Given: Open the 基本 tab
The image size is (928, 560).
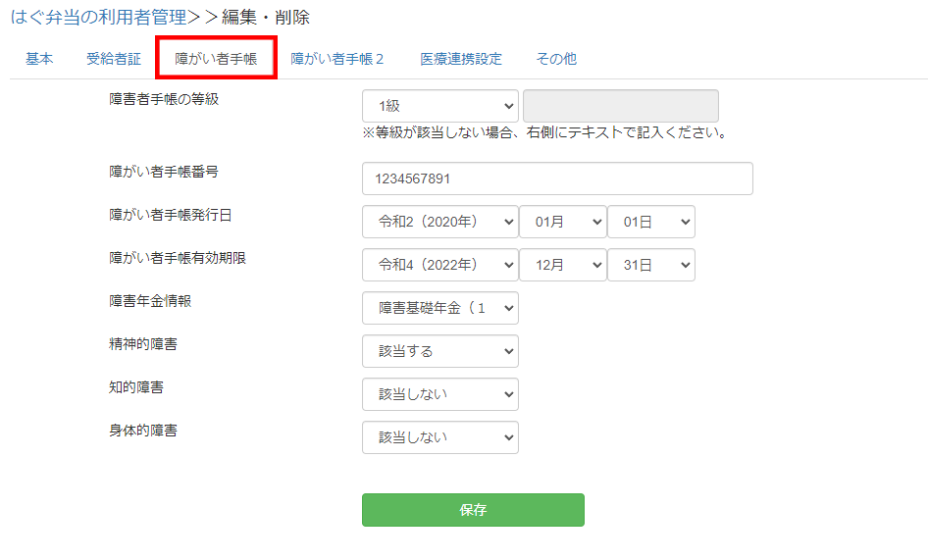Looking at the screenshot, I should pyautogui.click(x=39, y=59).
